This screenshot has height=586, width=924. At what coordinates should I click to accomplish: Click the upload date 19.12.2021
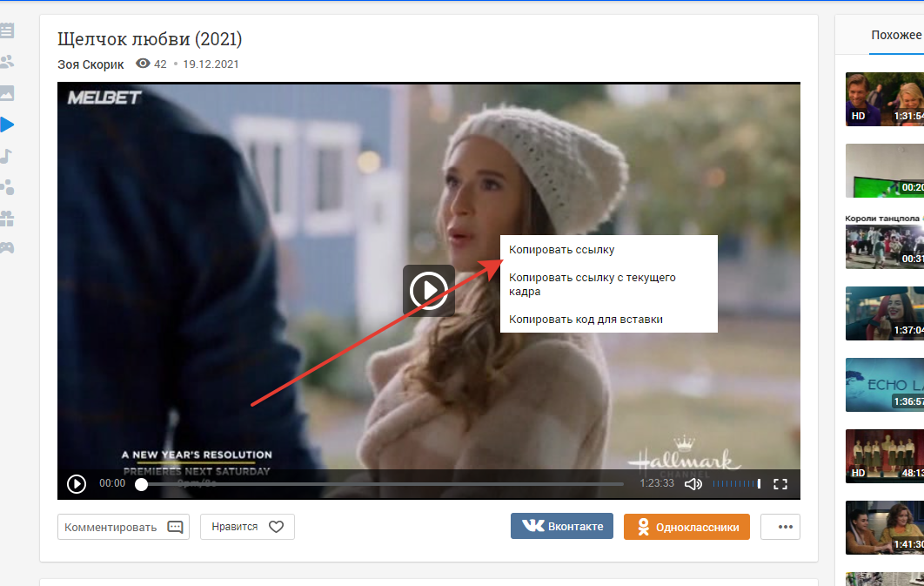[211, 64]
